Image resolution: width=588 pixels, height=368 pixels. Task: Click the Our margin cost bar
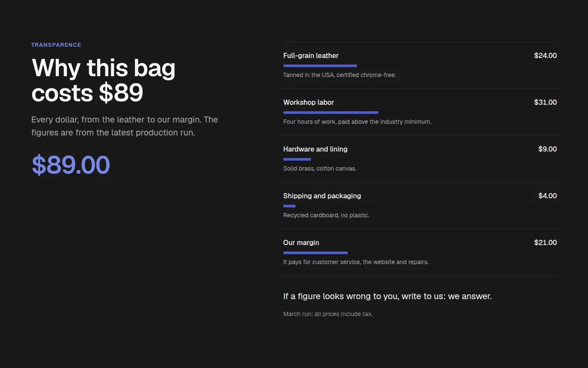pyautogui.click(x=315, y=253)
